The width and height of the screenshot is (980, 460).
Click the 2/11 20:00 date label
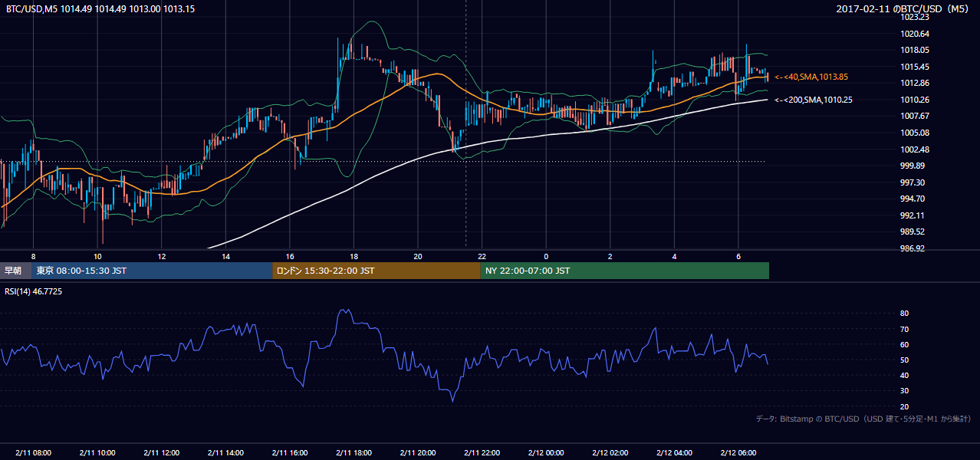[x=418, y=452]
